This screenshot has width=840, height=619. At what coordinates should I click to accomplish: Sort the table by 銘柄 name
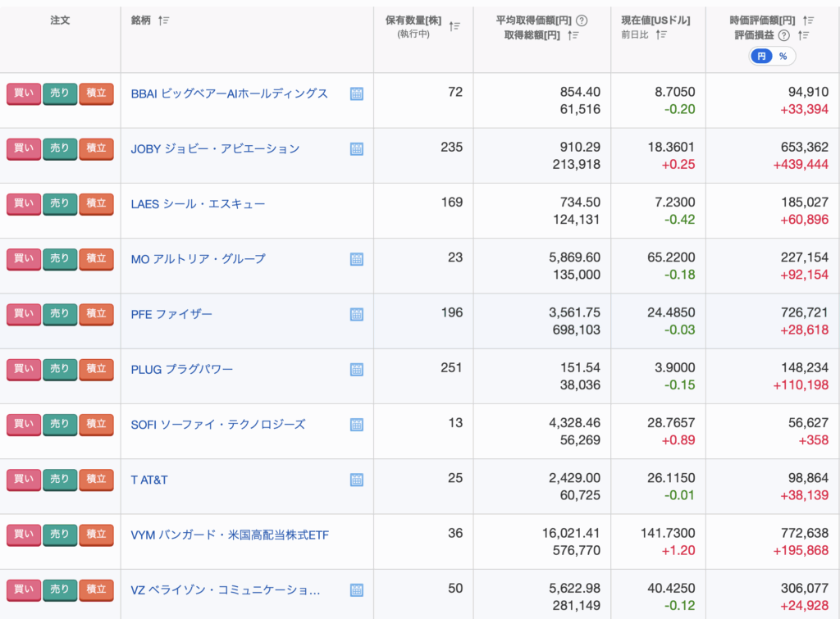163,20
